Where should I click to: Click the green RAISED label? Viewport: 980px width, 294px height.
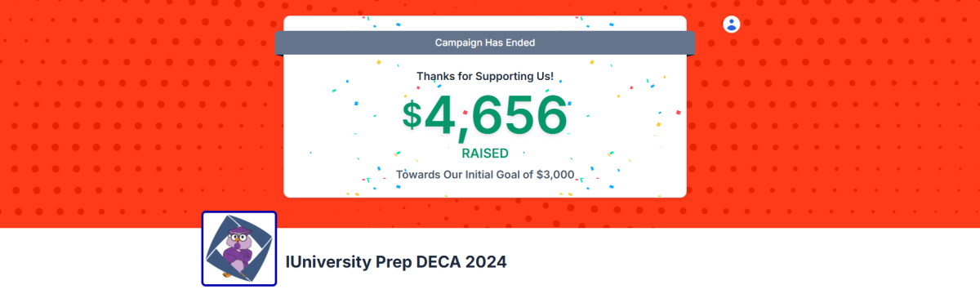485,153
